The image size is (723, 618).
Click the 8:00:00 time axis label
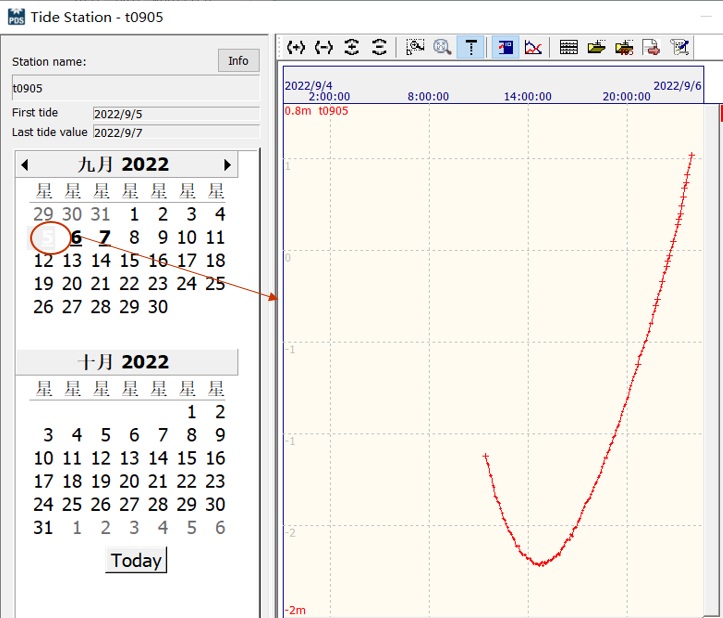[428, 96]
